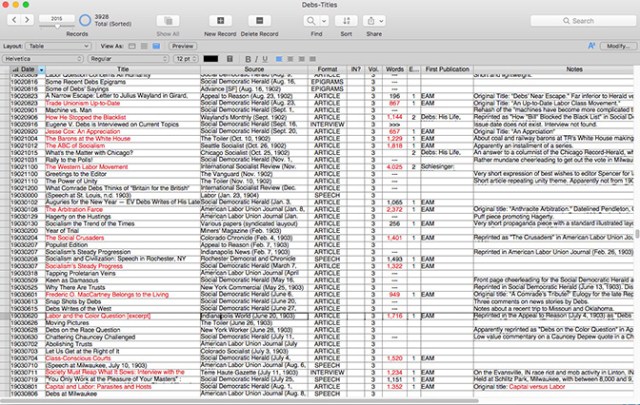
Task: Click the INTERVIEW format in the 19020916 row
Action: tap(327, 125)
